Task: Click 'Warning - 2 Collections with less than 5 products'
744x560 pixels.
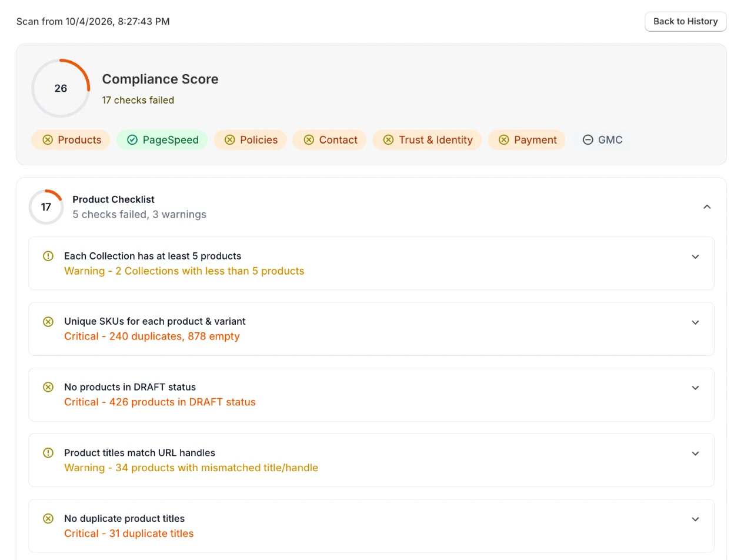Action: pos(184,271)
